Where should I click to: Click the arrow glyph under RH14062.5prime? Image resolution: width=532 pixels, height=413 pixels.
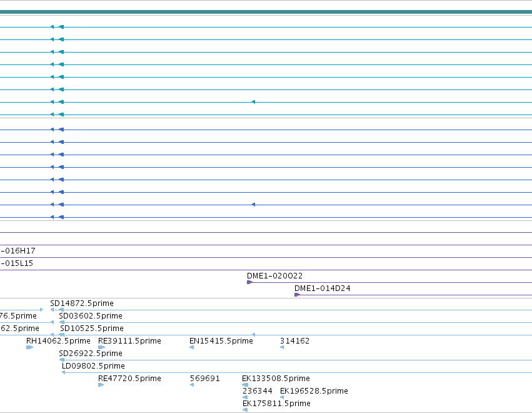29,347
